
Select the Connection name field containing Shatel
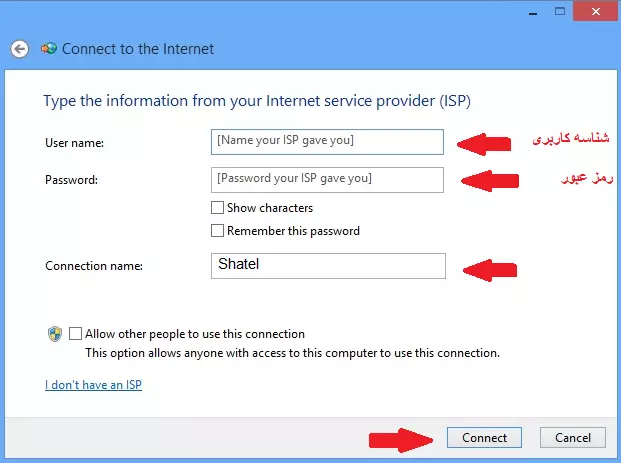coord(327,266)
